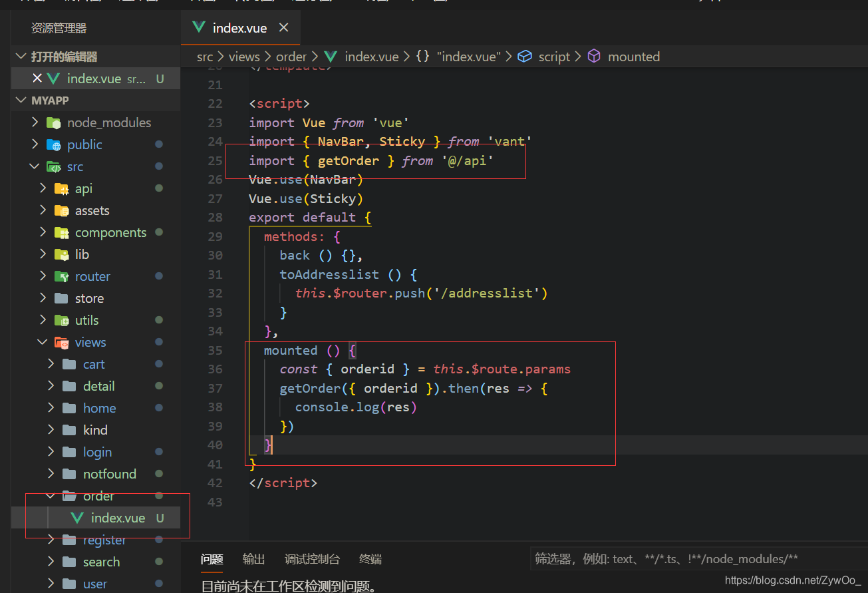Switch to the index.vue editor tab
Screen dimensions: 868x593
point(240,27)
